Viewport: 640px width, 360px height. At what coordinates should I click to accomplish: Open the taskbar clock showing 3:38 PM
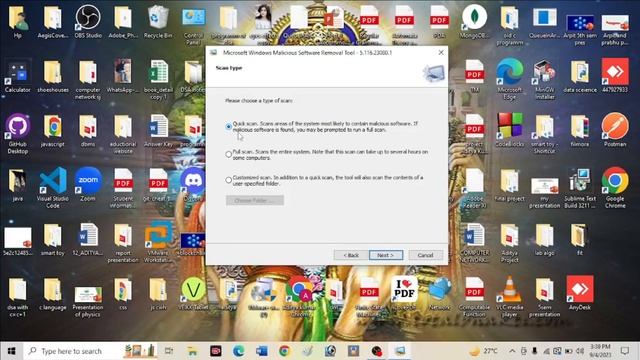(600, 351)
